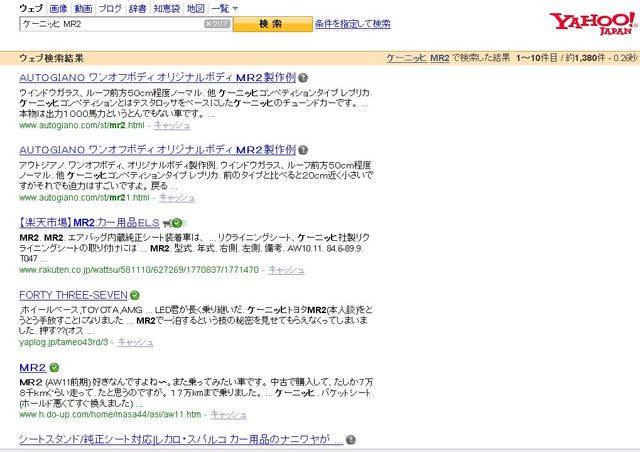Click the ウェブ検索結果 heading text

pos(51,58)
